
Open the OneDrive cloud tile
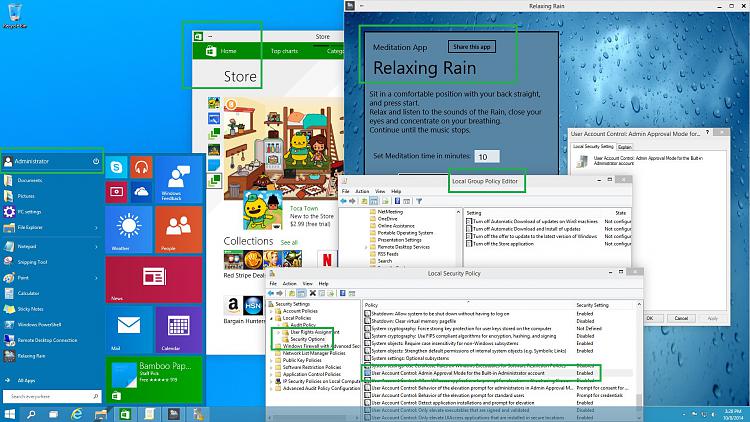[141, 192]
